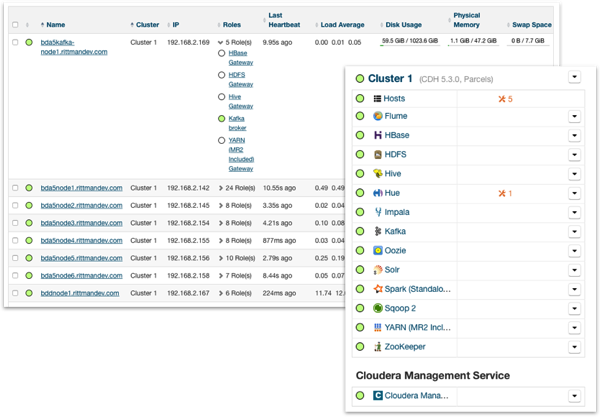Open the Kafka broker role link
Viewport: 600px width, 417px height.
tap(237, 123)
